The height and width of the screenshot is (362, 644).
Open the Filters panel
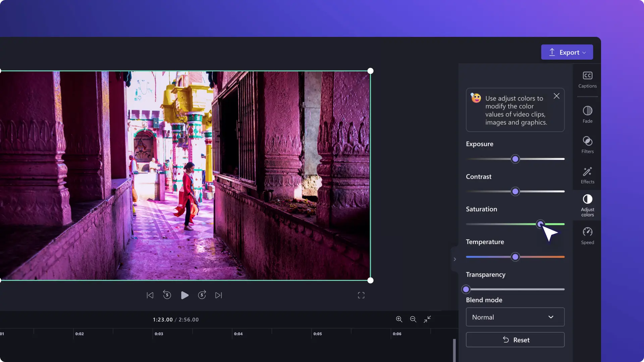[x=587, y=145]
